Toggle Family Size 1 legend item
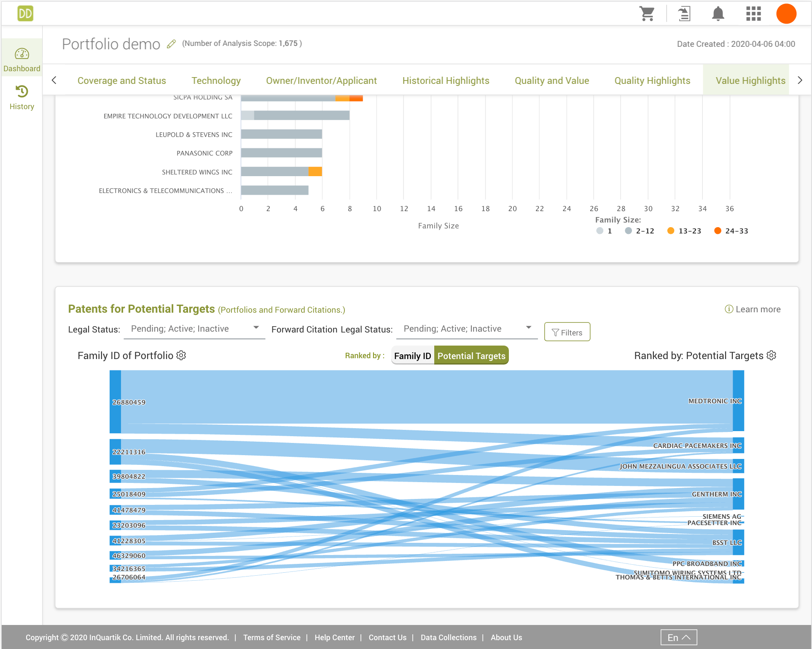 pyautogui.click(x=604, y=231)
